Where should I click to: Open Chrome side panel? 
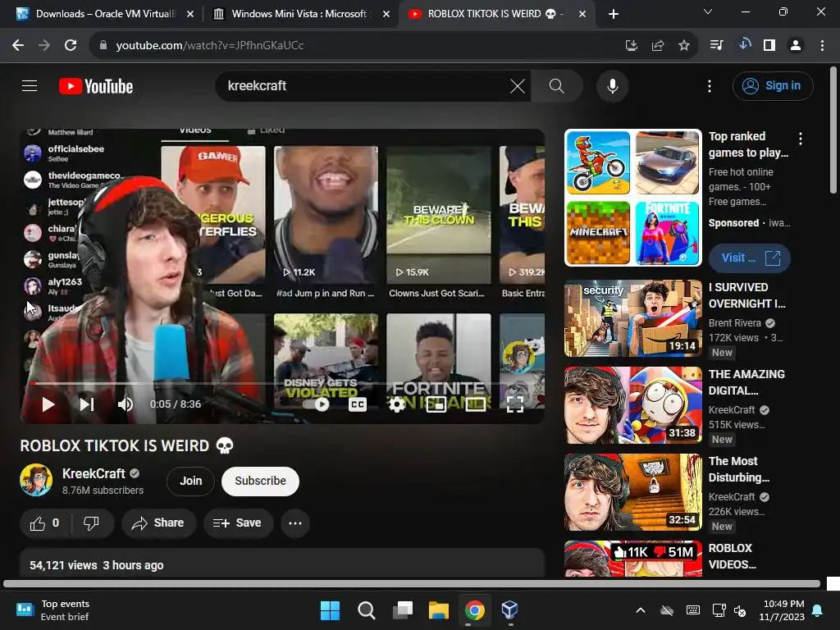pyautogui.click(x=769, y=46)
